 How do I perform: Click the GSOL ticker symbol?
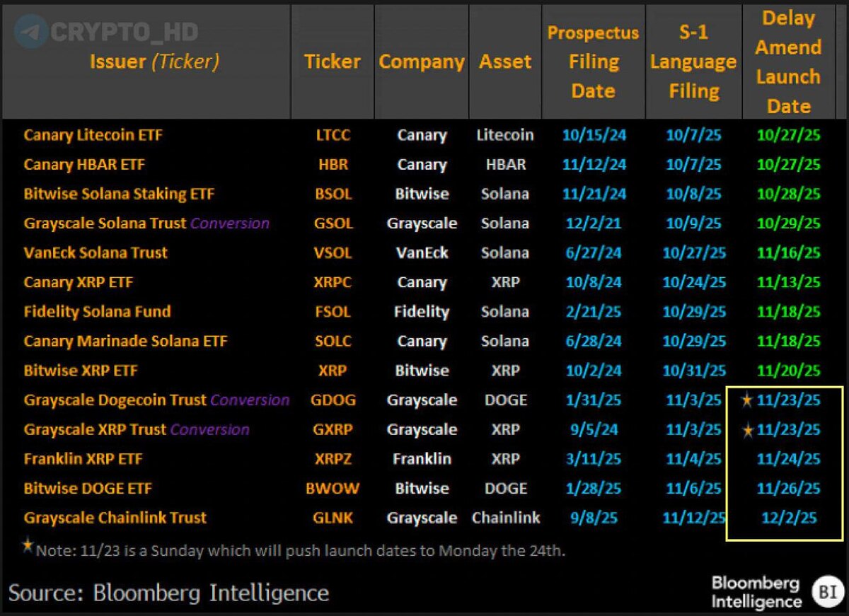tap(332, 223)
